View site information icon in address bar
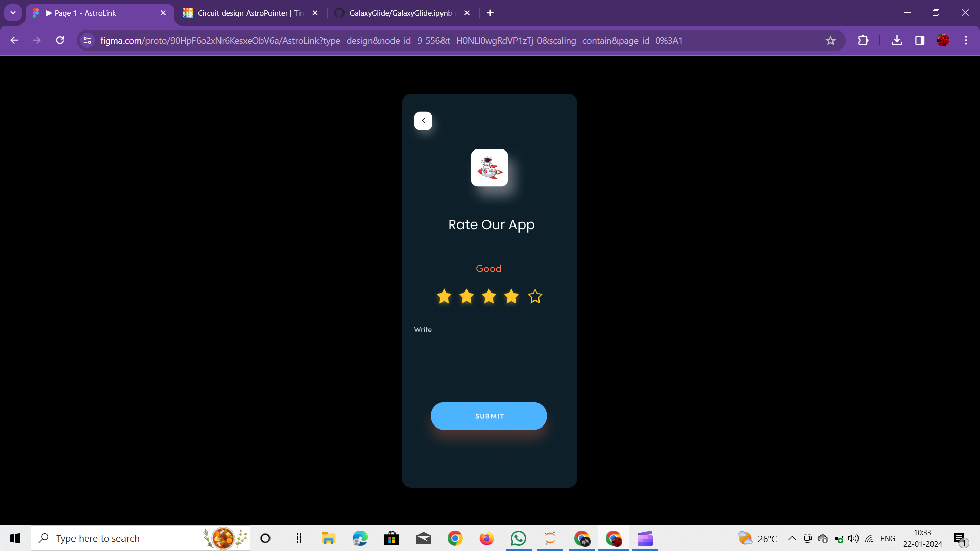Image resolution: width=980 pixels, height=551 pixels. point(87,41)
